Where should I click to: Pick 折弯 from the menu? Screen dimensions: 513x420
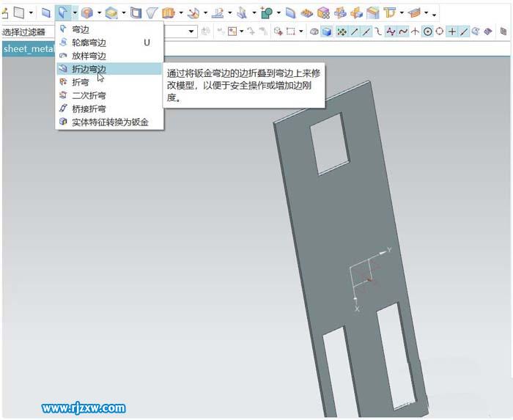110,82
